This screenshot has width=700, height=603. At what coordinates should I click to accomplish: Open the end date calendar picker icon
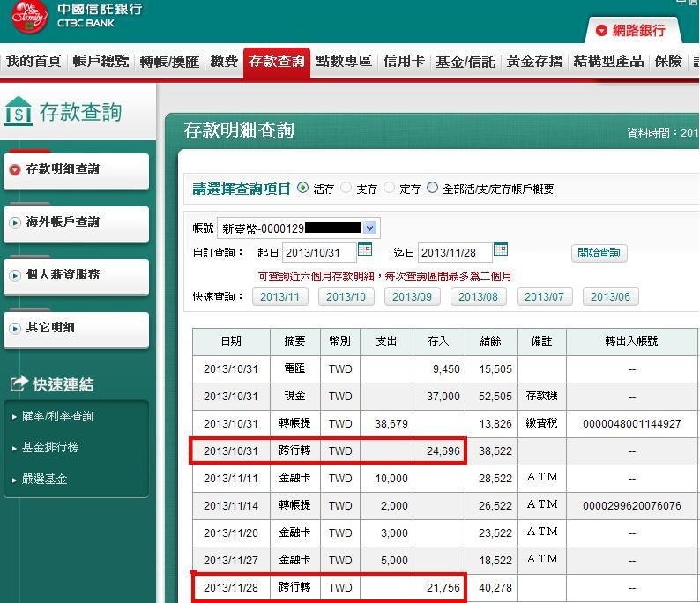click(x=500, y=251)
